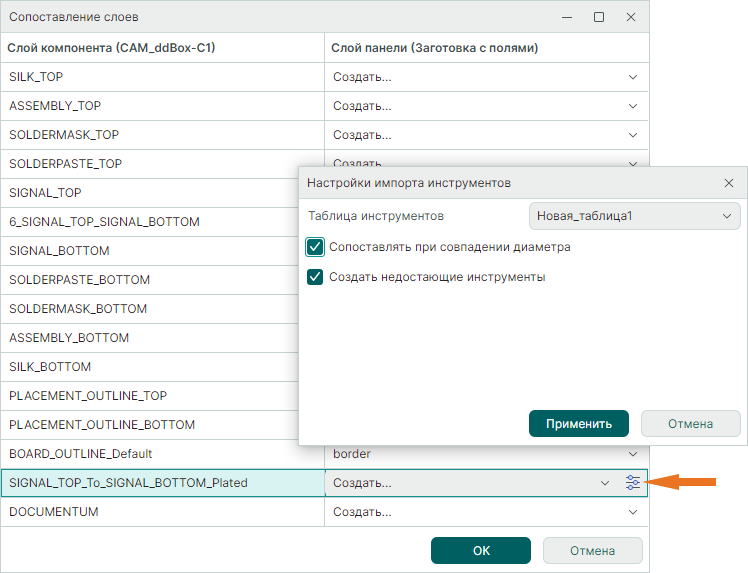Open panel layer dropdown for DOCUMENTUM
The image size is (748, 573).
pyautogui.click(x=632, y=512)
